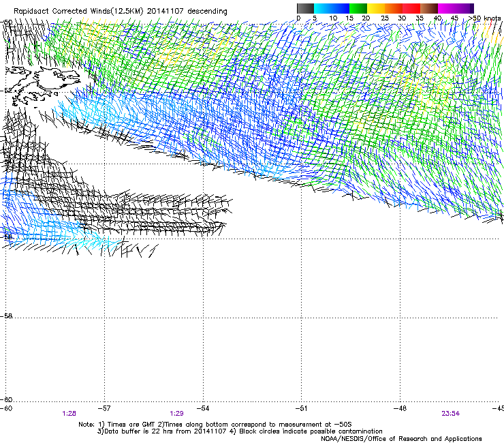Click the -54 longitude axis label
The width and height of the screenshot is (504, 443).
click(x=203, y=408)
